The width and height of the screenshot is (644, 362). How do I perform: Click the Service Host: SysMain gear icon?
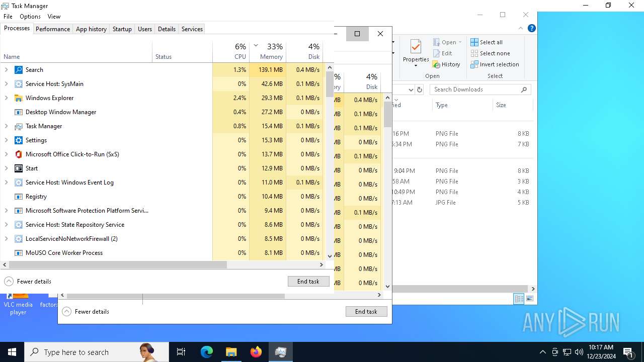(x=19, y=84)
